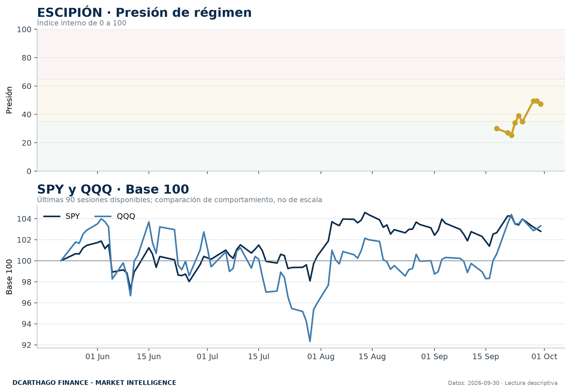Click the 100 tick on the Presión axis

(24, 30)
